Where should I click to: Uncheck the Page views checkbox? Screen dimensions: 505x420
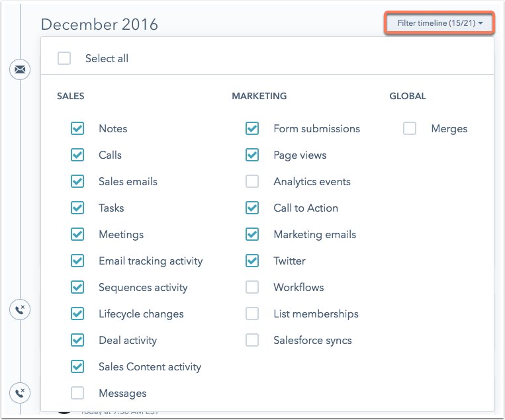coord(252,155)
